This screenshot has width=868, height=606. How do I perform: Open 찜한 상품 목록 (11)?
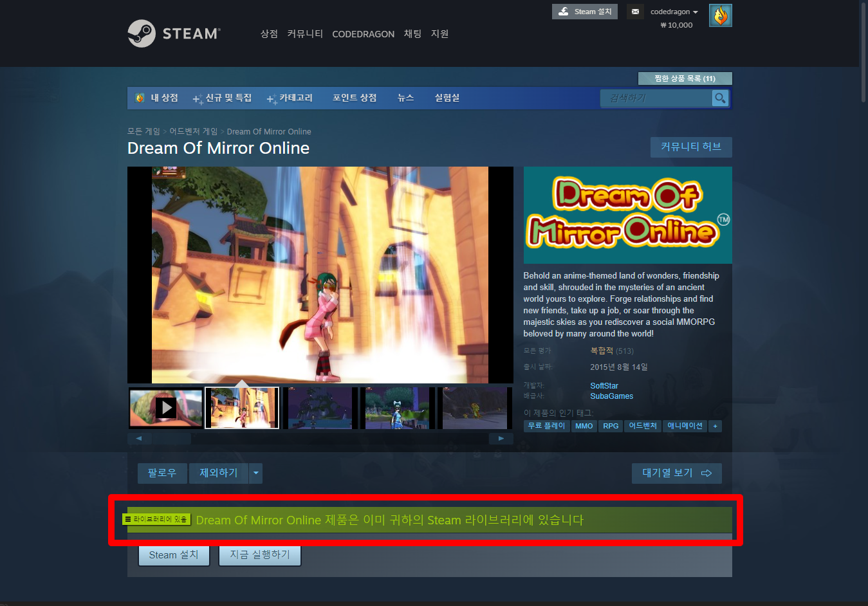(685, 78)
